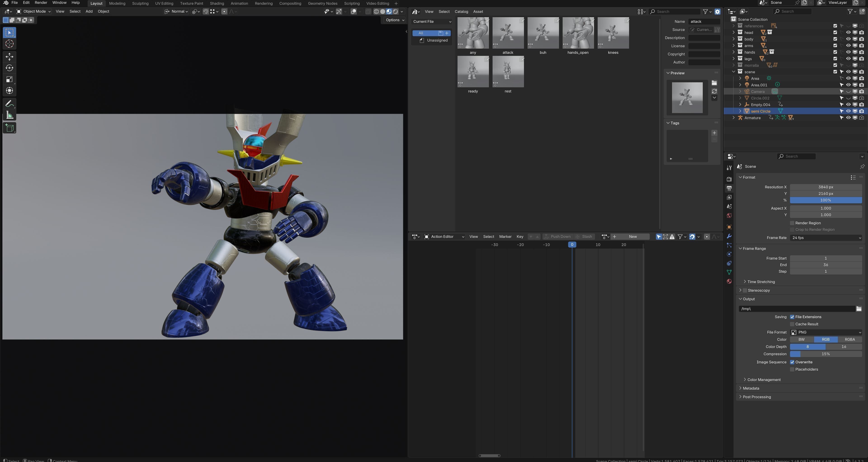Toggle Cache Result checkbox
This screenshot has width=868, height=462.
[x=792, y=324]
